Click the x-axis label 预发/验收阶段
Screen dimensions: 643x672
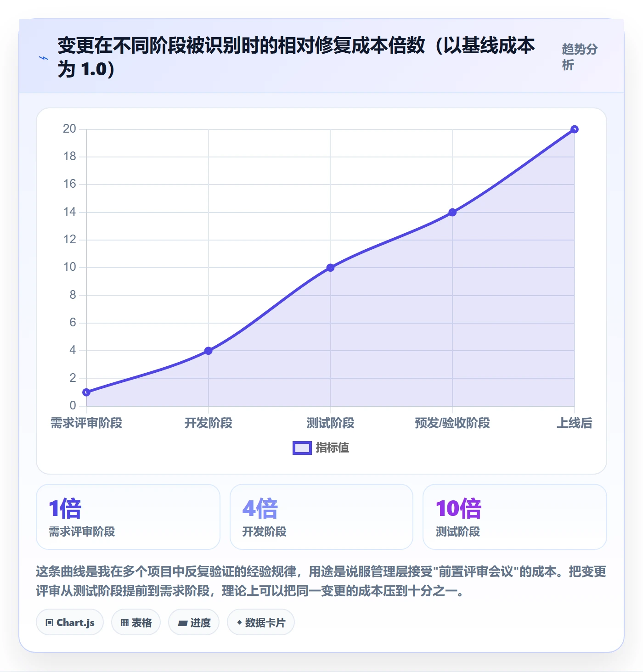[452, 423]
